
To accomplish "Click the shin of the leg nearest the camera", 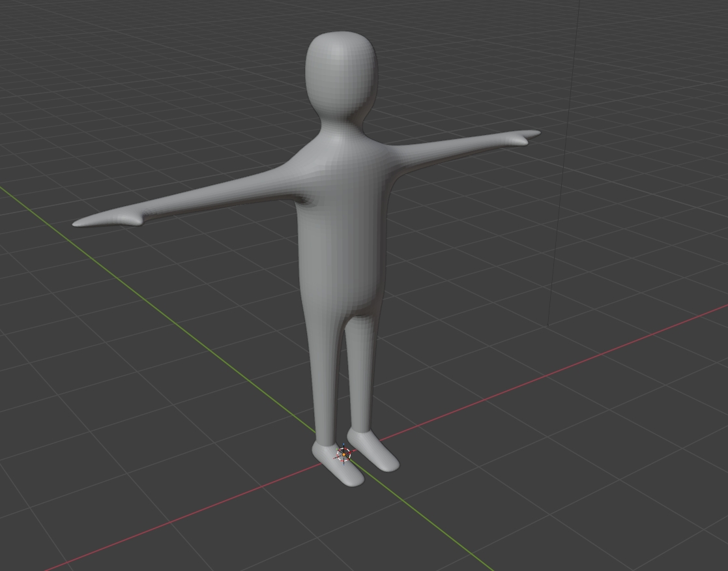I will point(325,391).
